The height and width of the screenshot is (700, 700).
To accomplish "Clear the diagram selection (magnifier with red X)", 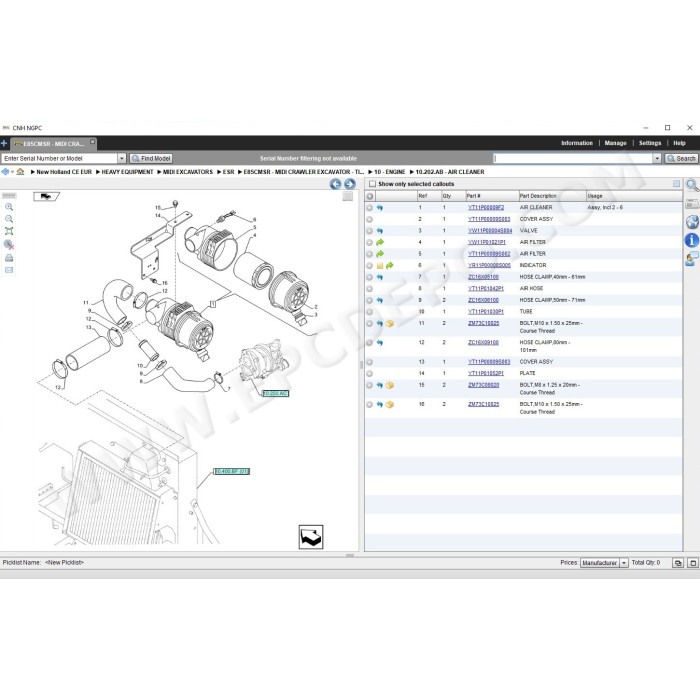I will 9,245.
